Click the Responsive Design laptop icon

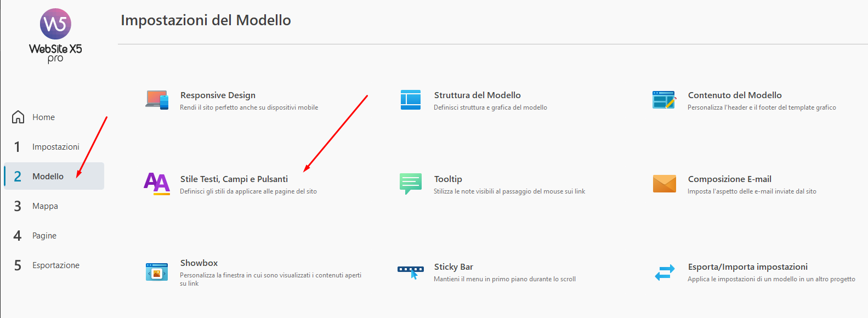click(x=157, y=100)
